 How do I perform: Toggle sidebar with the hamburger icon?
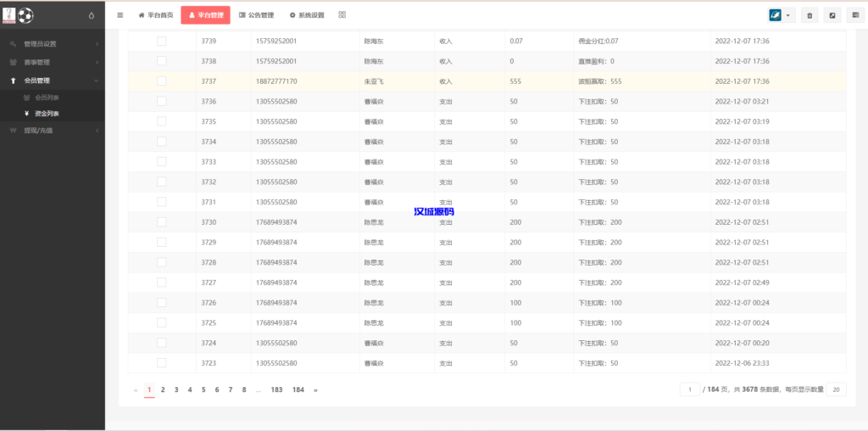(120, 15)
